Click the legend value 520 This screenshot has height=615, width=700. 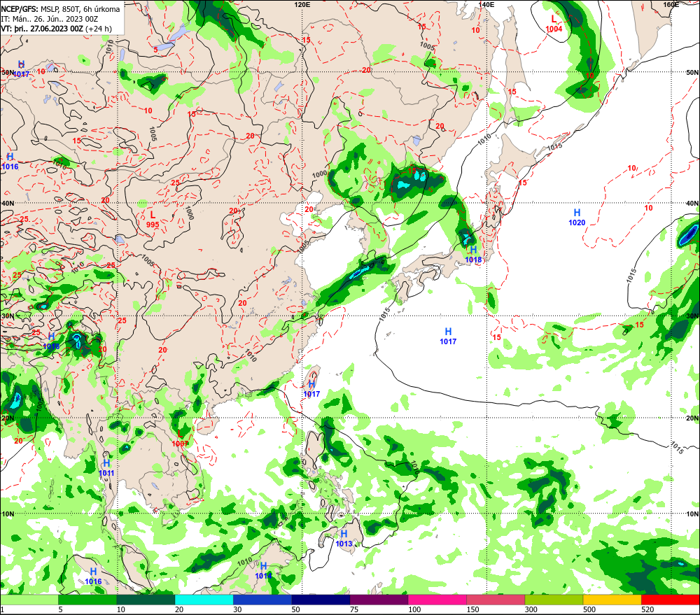click(647, 609)
